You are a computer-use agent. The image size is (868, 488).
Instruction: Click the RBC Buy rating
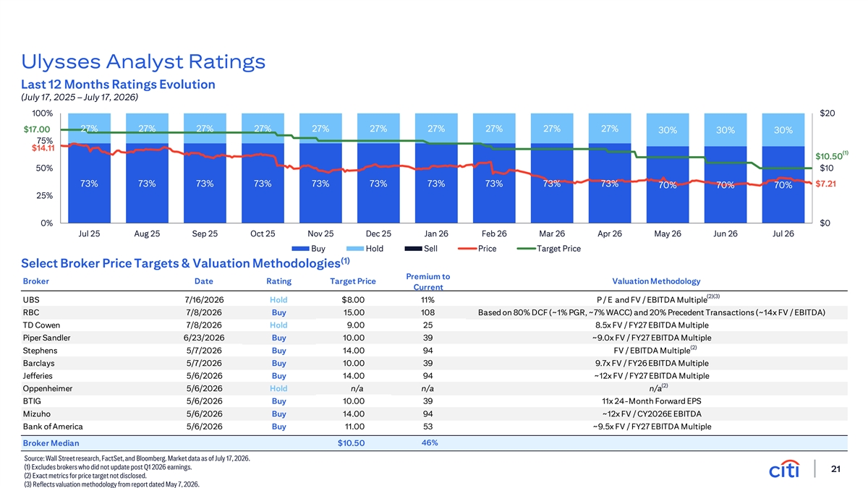click(x=278, y=312)
